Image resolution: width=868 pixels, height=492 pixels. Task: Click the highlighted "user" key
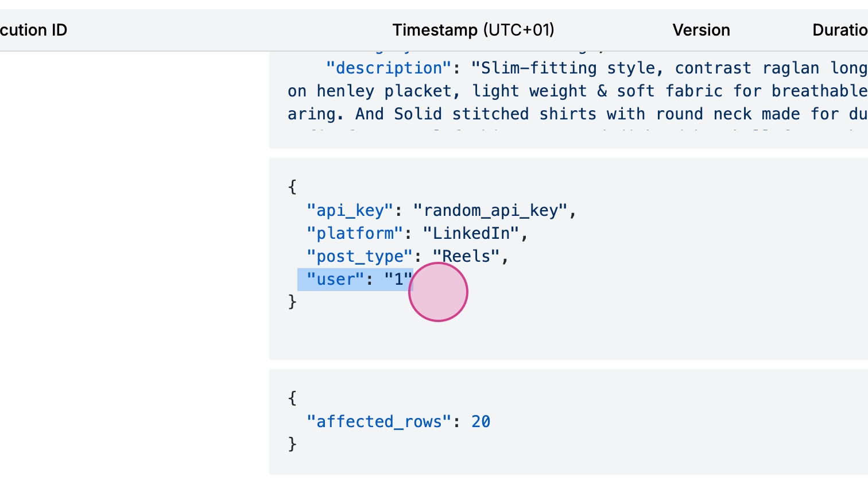(335, 280)
